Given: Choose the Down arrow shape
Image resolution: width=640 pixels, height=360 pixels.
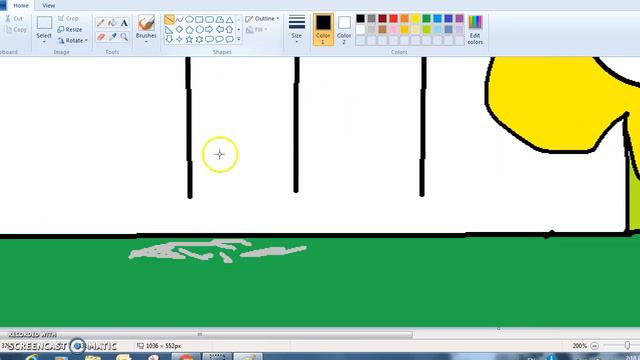Looking at the screenshot, I should (169, 39).
